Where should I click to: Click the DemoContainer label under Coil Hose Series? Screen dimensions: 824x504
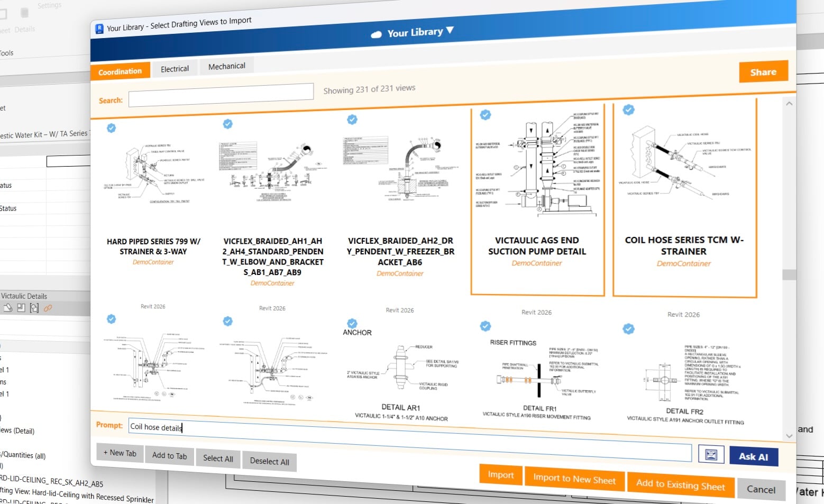coord(684,263)
